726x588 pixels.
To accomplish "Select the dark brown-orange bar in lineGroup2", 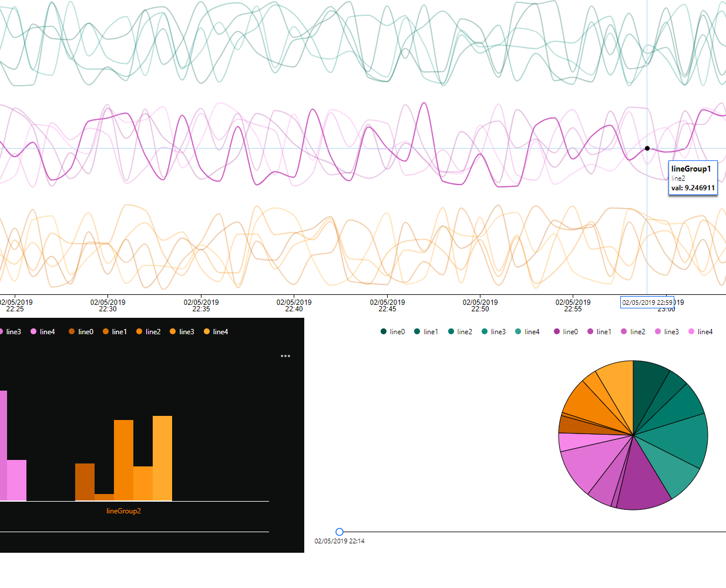I will point(85,482).
